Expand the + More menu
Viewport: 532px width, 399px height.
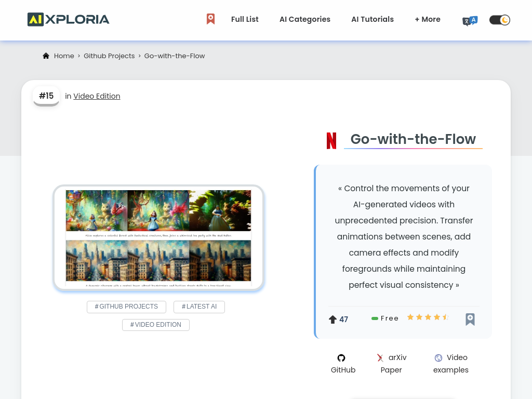pyautogui.click(x=427, y=19)
